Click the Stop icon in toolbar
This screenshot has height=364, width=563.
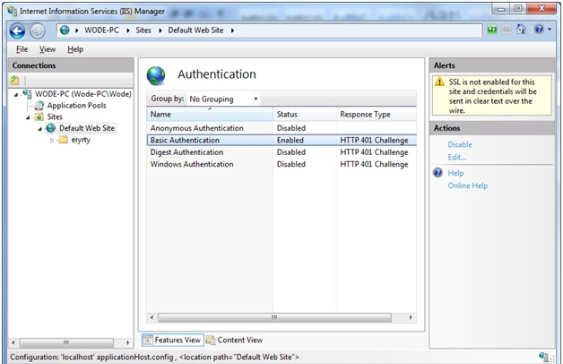[506, 29]
